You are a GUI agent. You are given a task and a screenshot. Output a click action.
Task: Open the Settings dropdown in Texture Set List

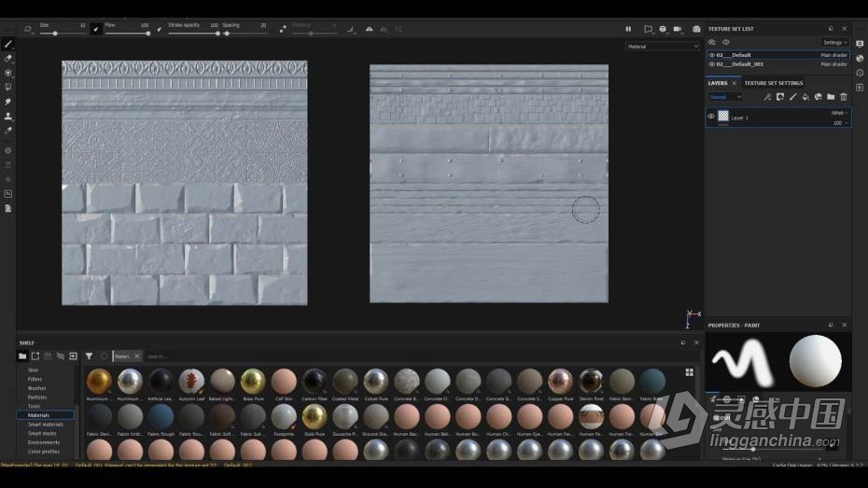(x=834, y=43)
